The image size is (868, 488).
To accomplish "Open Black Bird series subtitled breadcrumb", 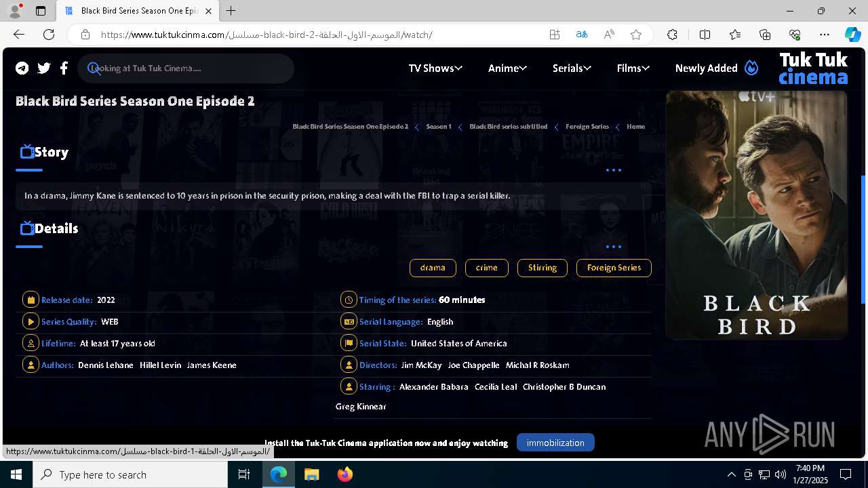I will 508,127.
